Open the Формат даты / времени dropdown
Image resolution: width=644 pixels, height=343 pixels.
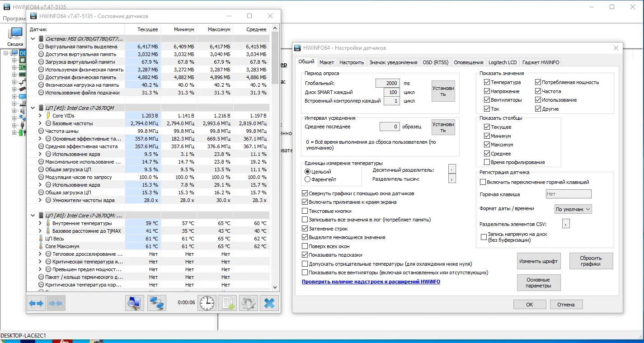(573, 209)
